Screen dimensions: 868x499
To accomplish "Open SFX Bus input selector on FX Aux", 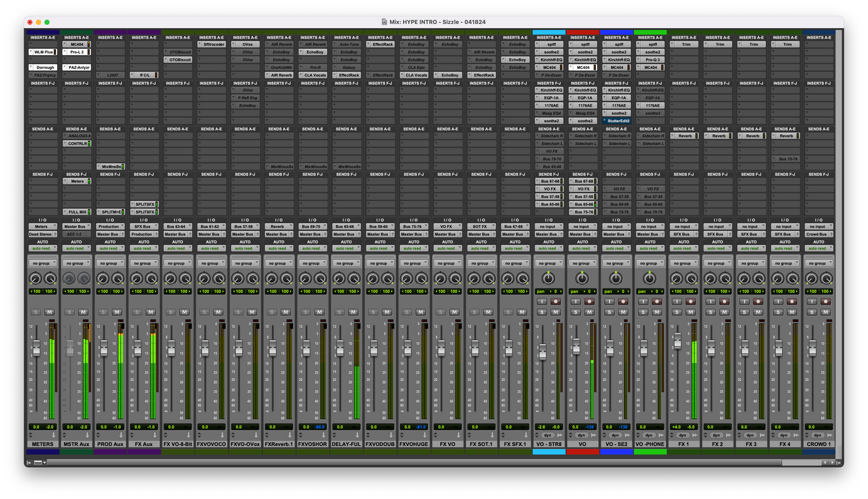I will click(143, 227).
